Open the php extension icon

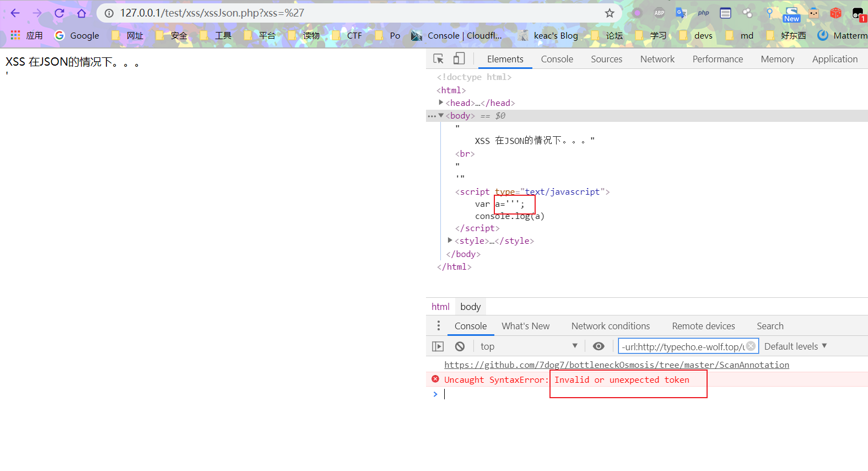(703, 13)
